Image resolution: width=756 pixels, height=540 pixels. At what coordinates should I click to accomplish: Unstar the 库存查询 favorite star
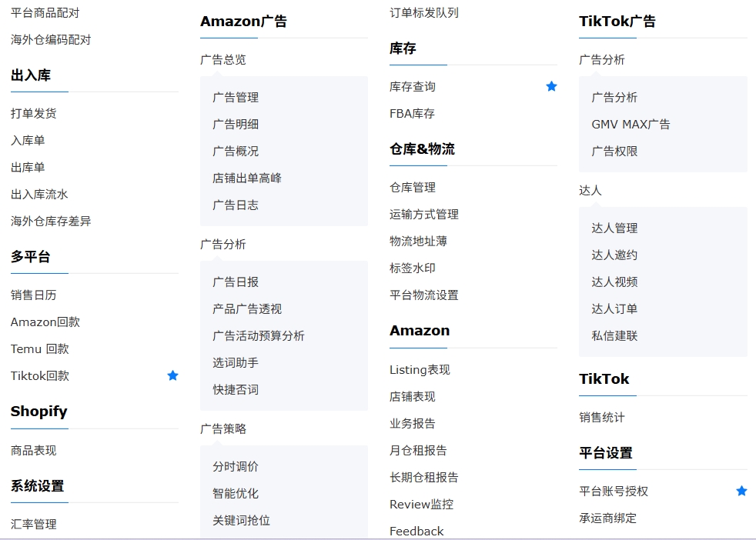551,87
